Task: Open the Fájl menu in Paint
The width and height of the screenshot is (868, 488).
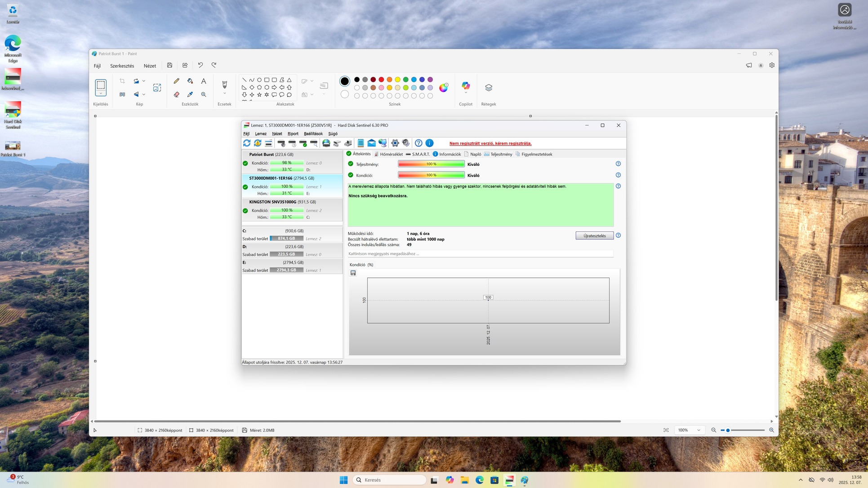Action: click(x=97, y=66)
